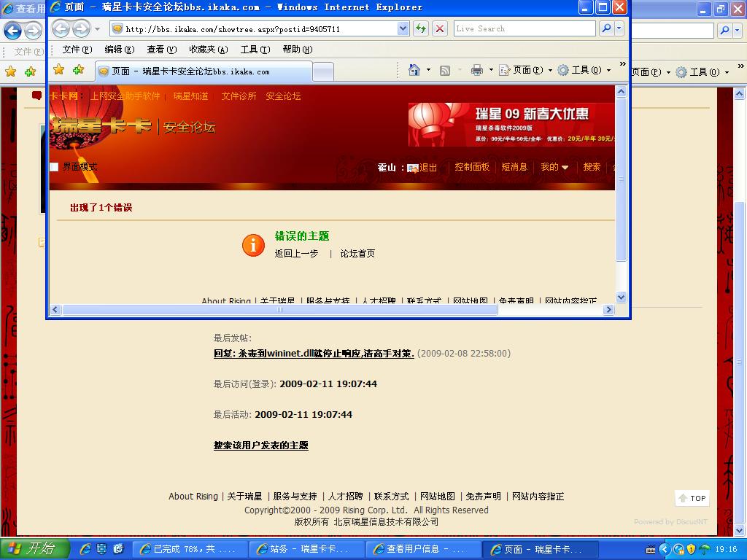The image size is (747, 560).
Task: Click the orange info icon beside 错误的主题
Action: (253, 245)
